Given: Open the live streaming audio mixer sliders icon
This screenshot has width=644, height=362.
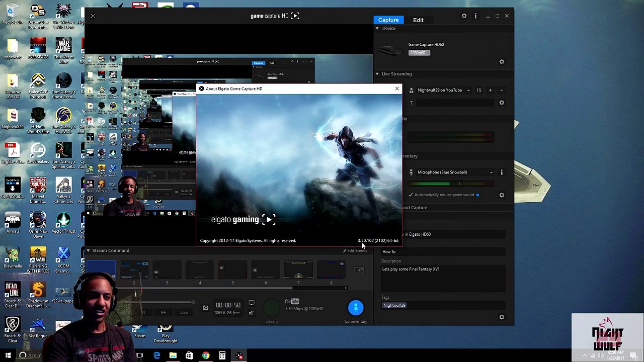Looking at the screenshot, I should pos(479,90).
